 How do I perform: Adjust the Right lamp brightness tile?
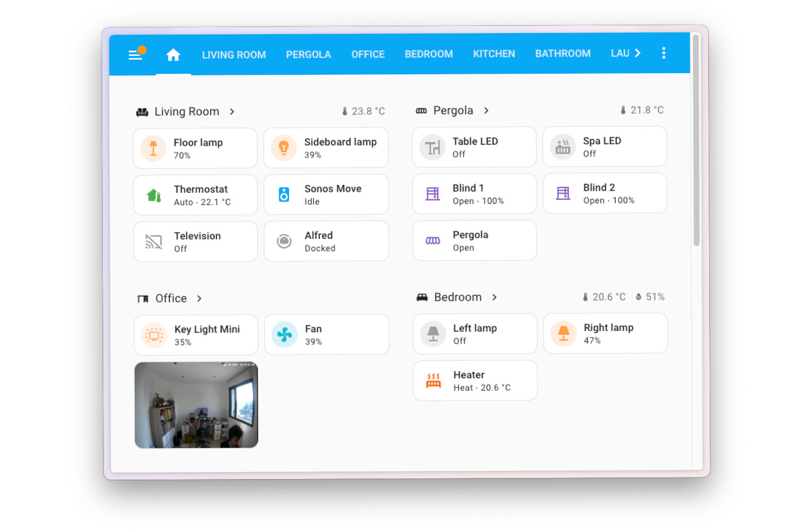tap(605, 333)
